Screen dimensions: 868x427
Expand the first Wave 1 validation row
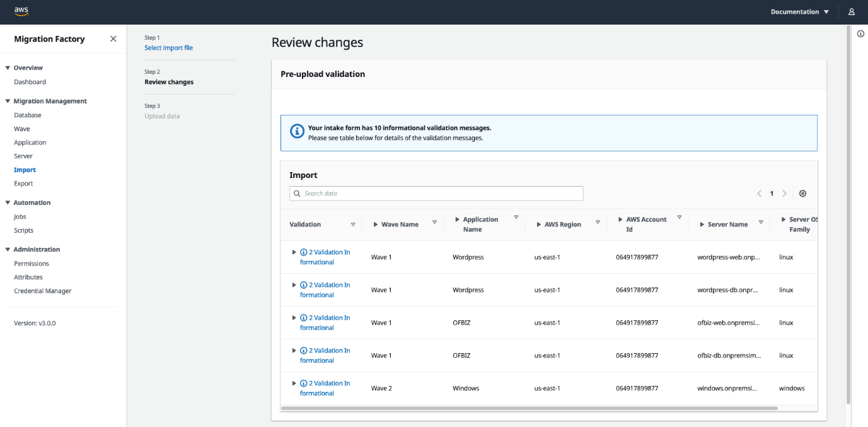(294, 252)
